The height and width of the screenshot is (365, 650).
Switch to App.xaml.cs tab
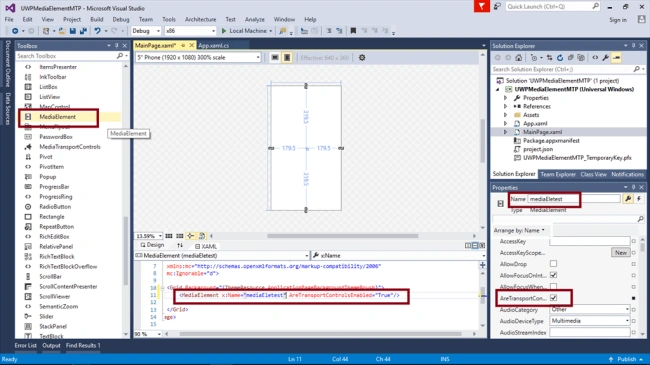(x=213, y=46)
